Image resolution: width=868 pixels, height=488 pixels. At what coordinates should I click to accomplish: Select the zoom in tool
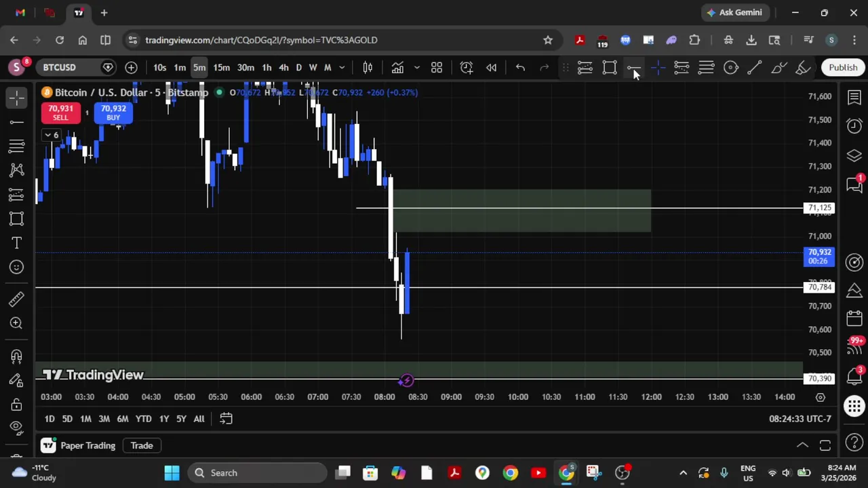click(x=17, y=323)
